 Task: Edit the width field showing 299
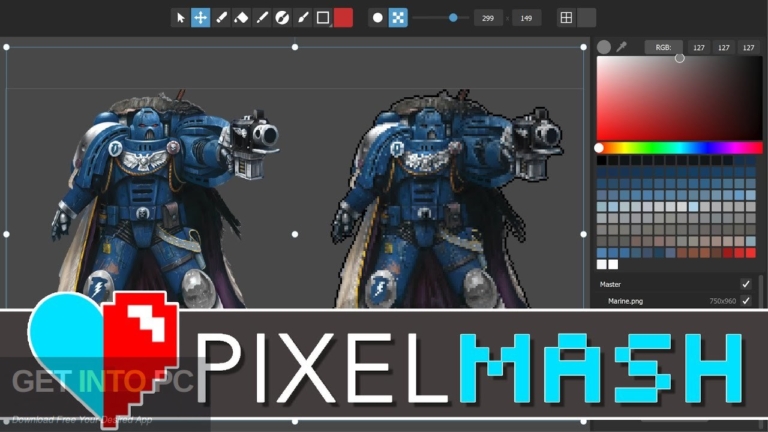[488, 18]
